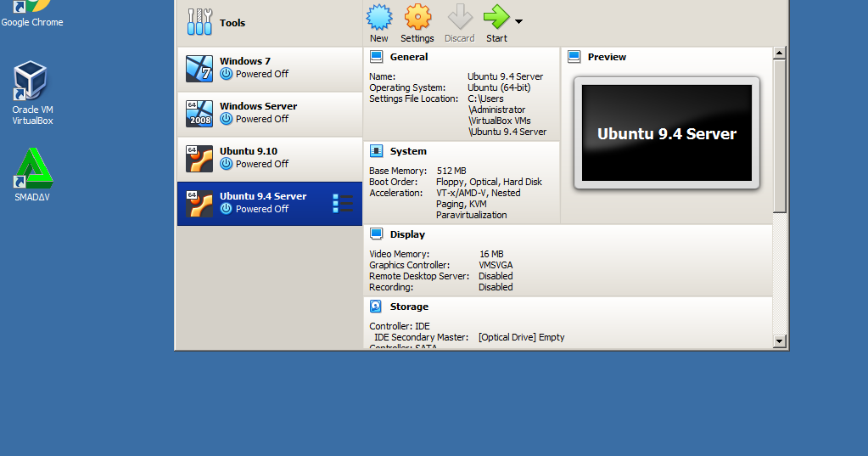Start the selected VM with green arrow

coord(496,23)
